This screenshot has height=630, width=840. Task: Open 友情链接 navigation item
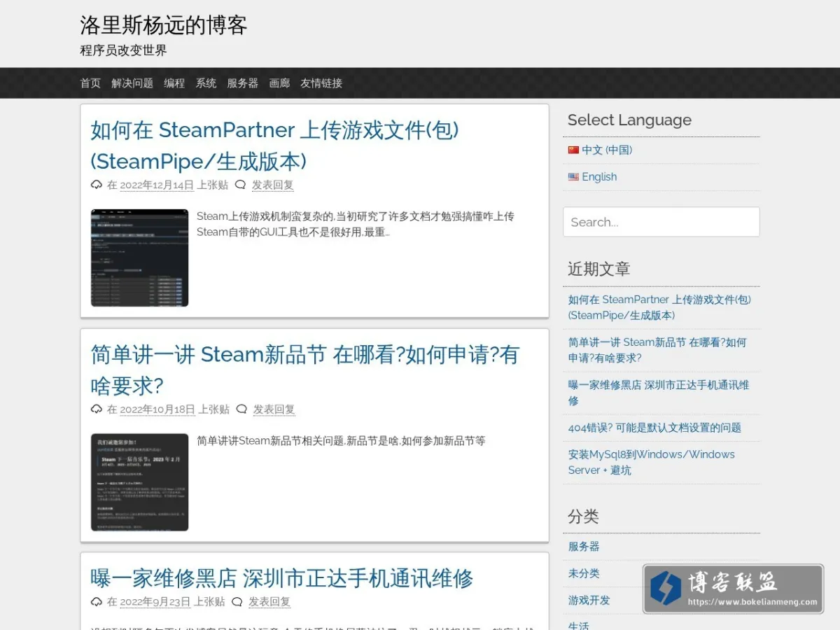point(321,83)
